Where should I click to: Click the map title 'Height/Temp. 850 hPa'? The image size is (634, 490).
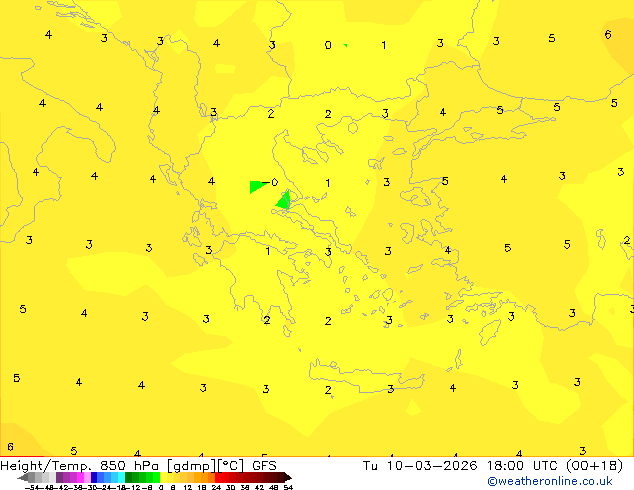click(x=79, y=466)
